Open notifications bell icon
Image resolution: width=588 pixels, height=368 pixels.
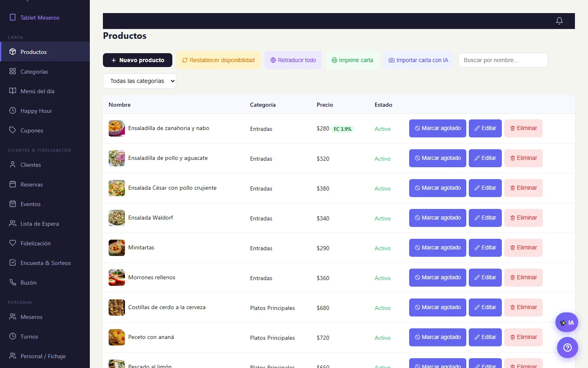[x=559, y=21]
